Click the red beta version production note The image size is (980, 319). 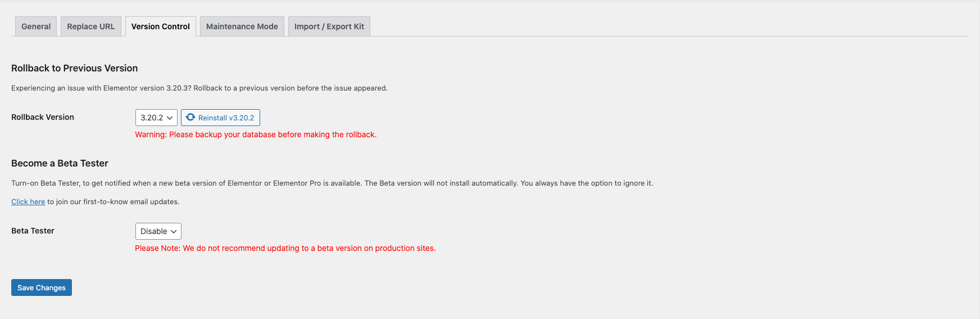pyautogui.click(x=285, y=248)
